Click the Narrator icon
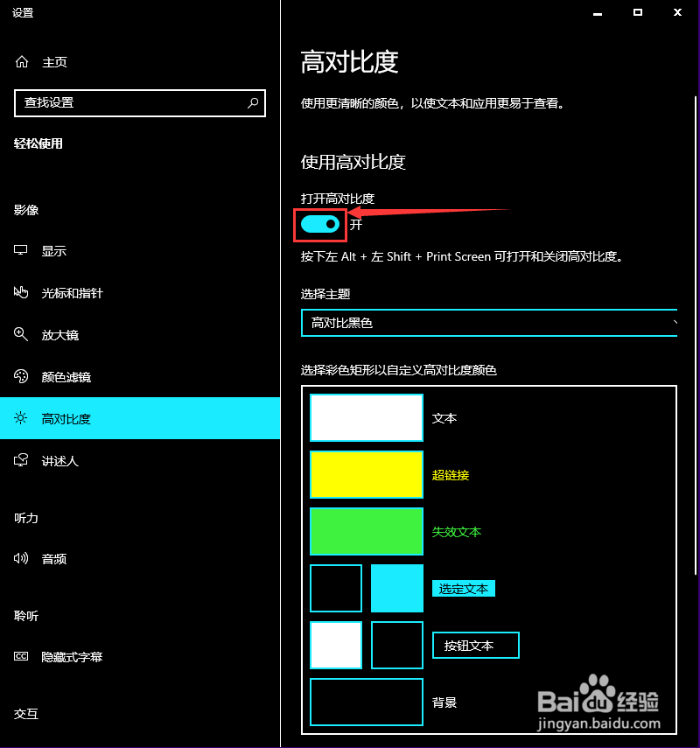700x748 pixels. click(x=20, y=460)
